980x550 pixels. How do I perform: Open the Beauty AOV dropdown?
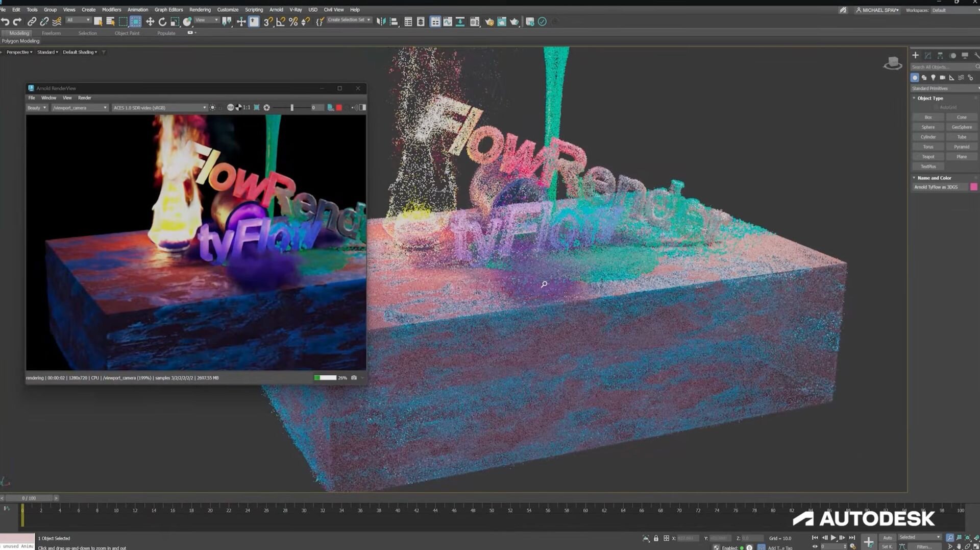point(37,108)
